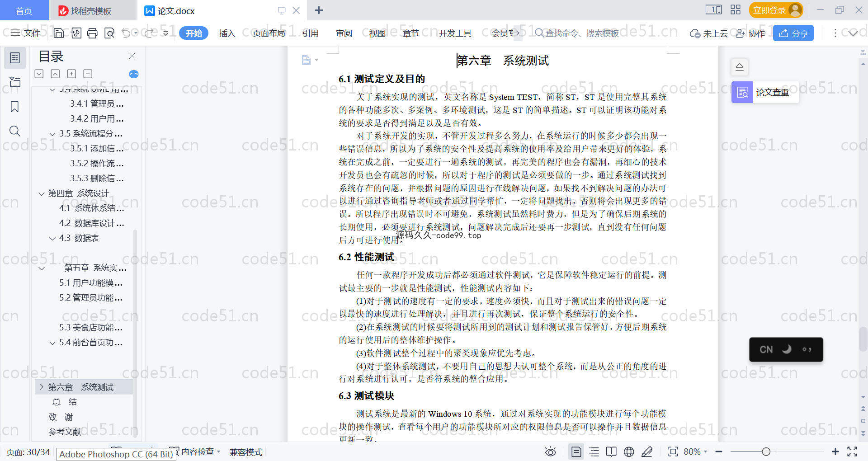Click more options vertical dots

[x=835, y=33]
